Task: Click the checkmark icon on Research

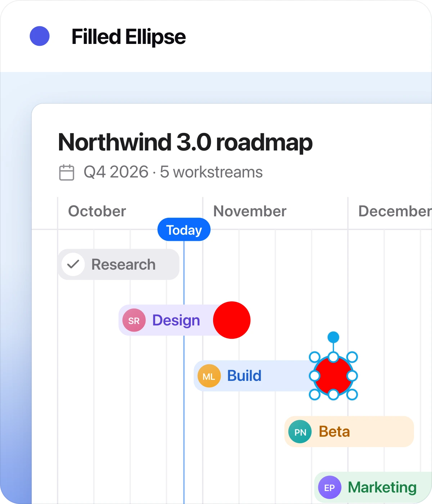Action: 73,264
